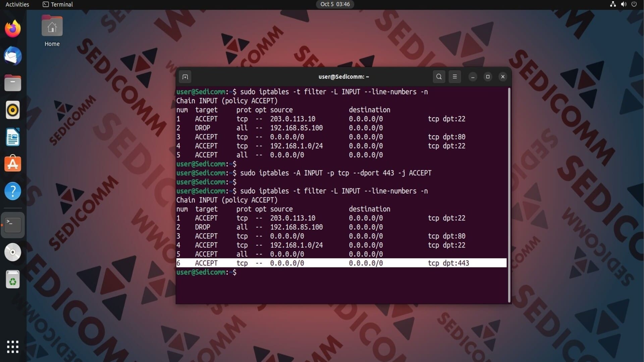Open the volume system tray icon
The height and width of the screenshot is (362, 644).
point(624,4)
